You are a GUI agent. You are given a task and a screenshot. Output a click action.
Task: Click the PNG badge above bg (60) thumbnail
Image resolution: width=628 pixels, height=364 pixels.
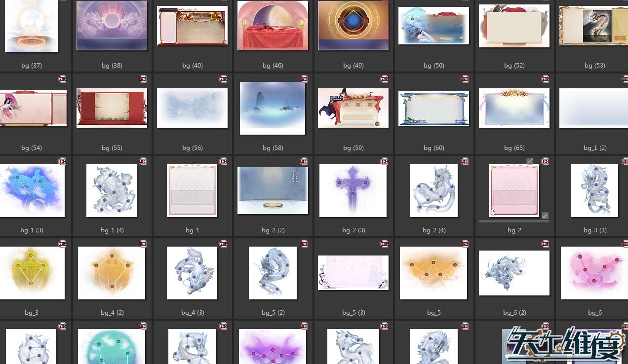(x=465, y=79)
